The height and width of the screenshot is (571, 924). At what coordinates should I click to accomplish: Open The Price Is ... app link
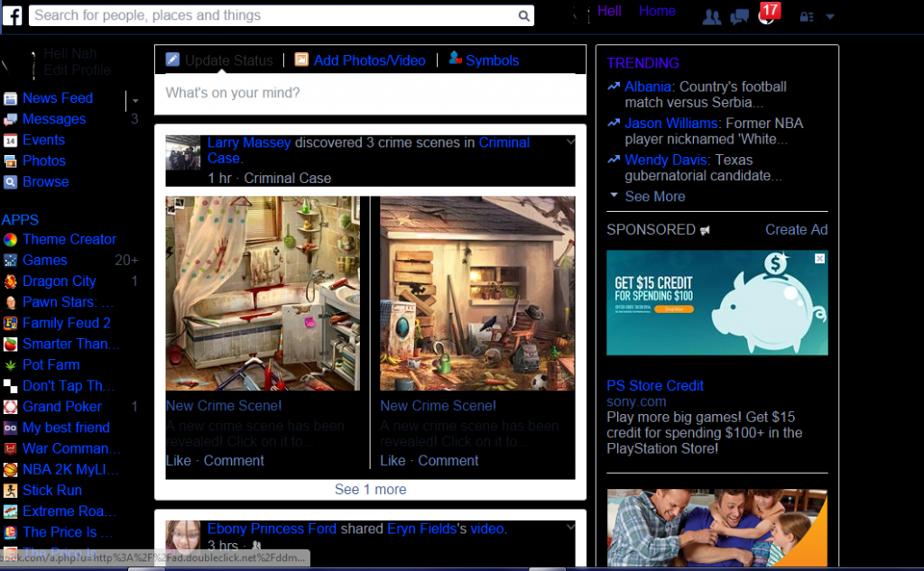[x=67, y=533]
